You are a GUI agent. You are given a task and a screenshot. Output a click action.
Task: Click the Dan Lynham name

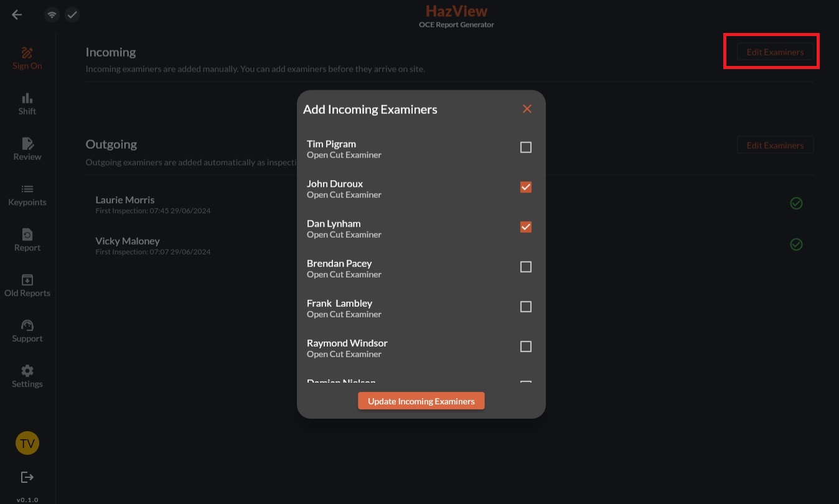tap(334, 223)
